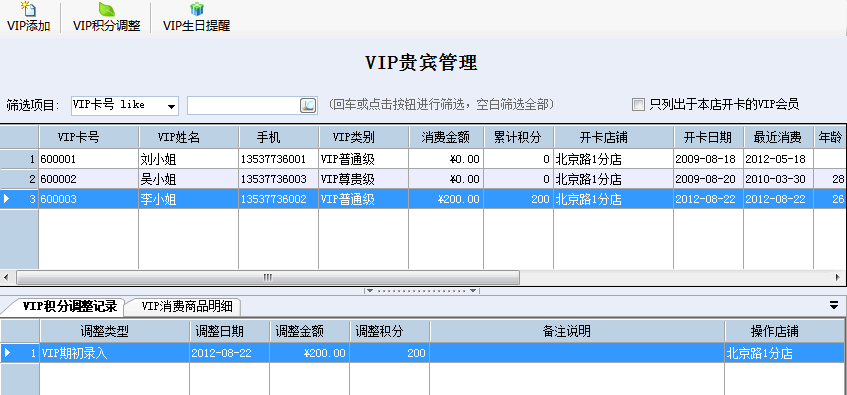Click the 2012-05-18 recent consumption cell
Image resolution: width=847 pixels, height=395 pixels.
click(778, 159)
